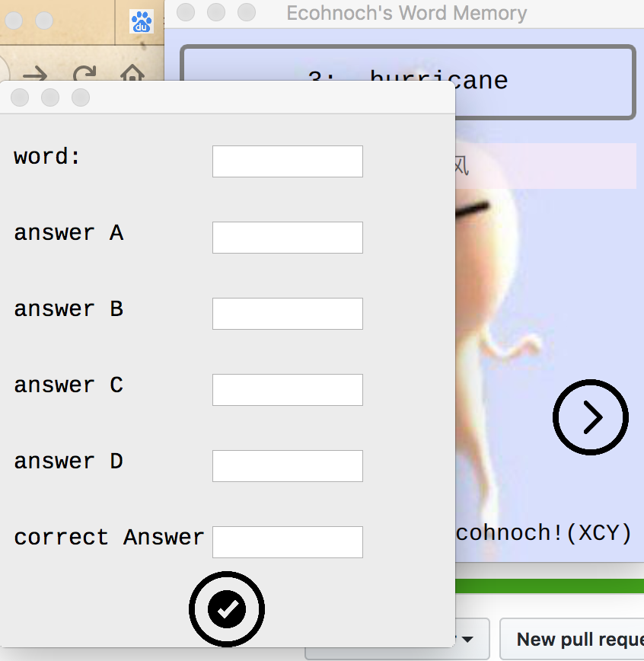Click the browser home icon
The width and height of the screenshot is (644, 661).
[132, 73]
